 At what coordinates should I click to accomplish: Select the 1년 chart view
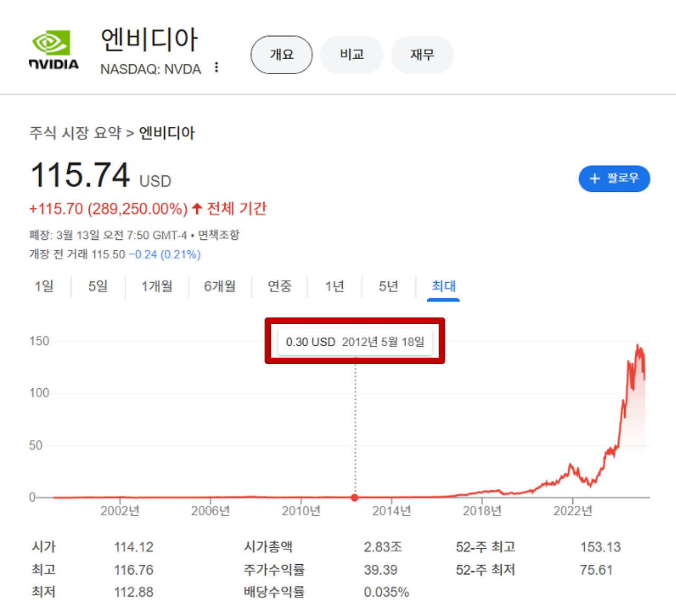[335, 286]
